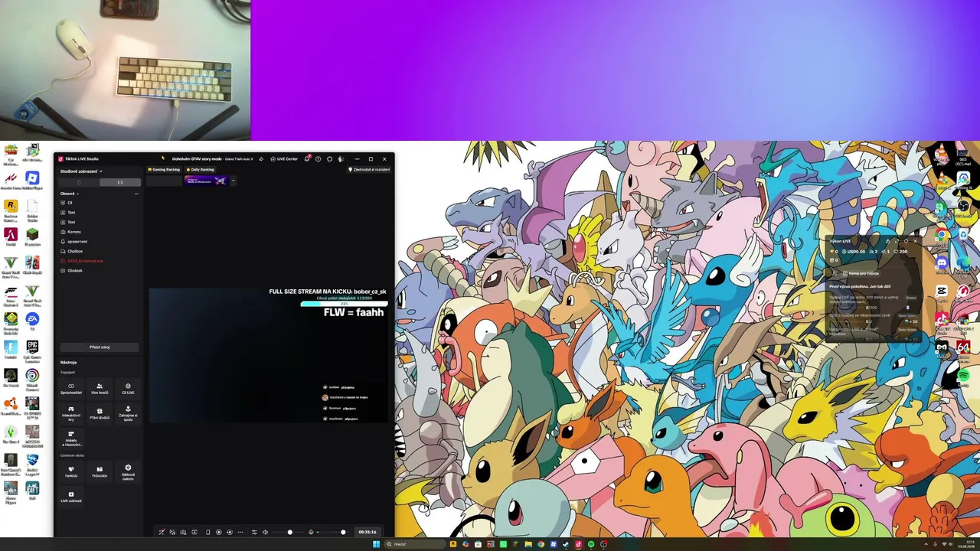Open the Dárková galerie tool
The image size is (980, 551).
(128, 471)
